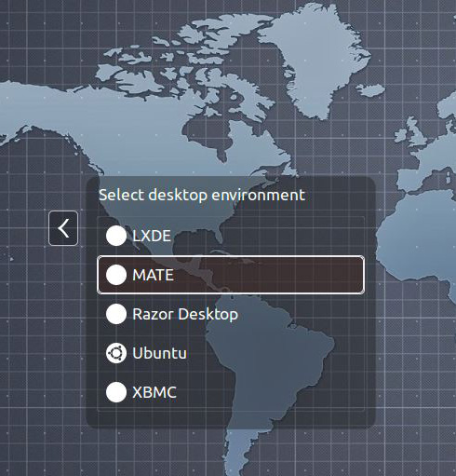Image resolution: width=456 pixels, height=476 pixels.
Task: Click the Razor Desktop session circle icon
Action: click(x=116, y=314)
